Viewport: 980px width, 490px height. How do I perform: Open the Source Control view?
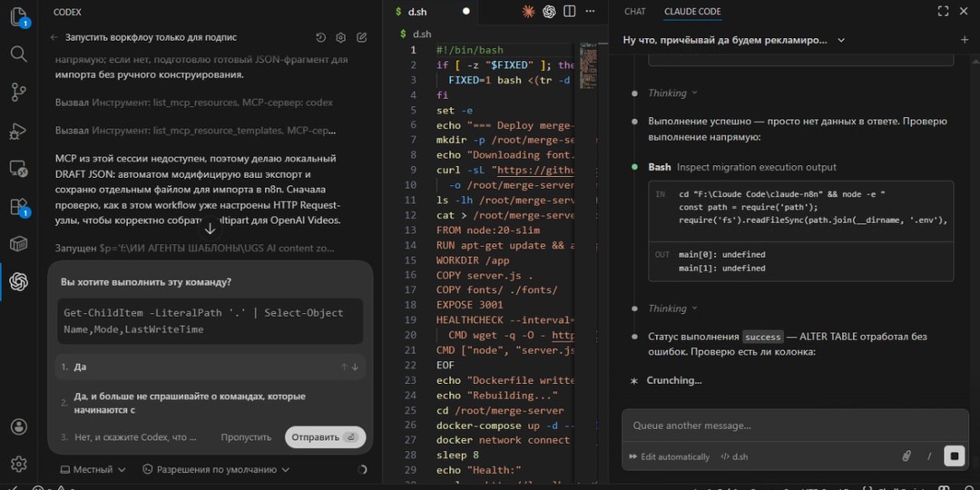tap(19, 92)
